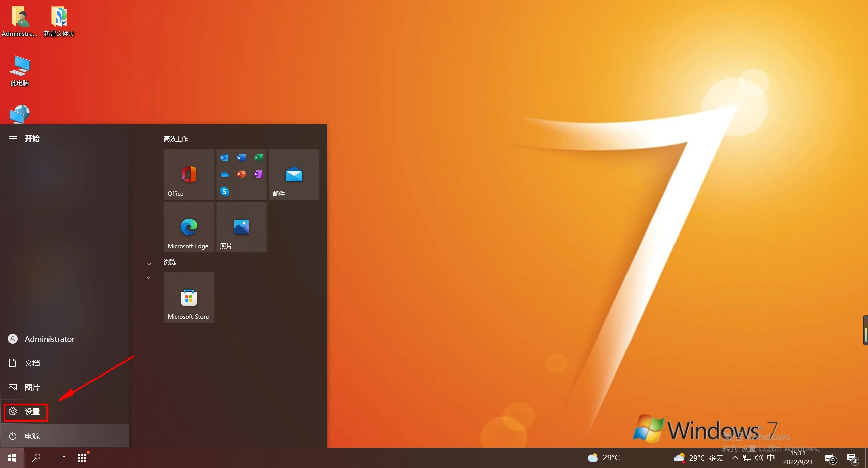Open the Photos (照片) tile

pos(242,227)
